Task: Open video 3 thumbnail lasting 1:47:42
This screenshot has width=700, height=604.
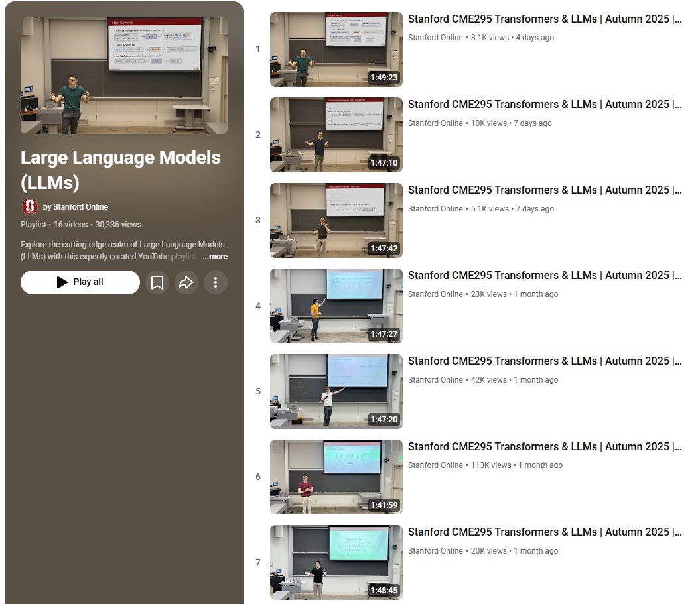Action: click(x=336, y=220)
